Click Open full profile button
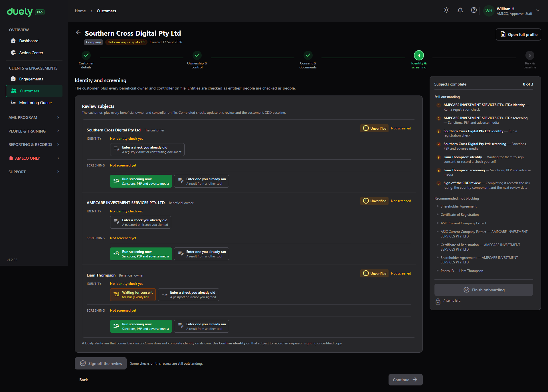Screen dimensions: 548x392 518,34
